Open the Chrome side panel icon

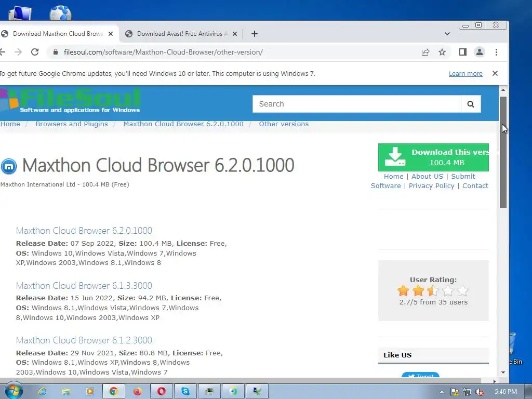pos(463,52)
